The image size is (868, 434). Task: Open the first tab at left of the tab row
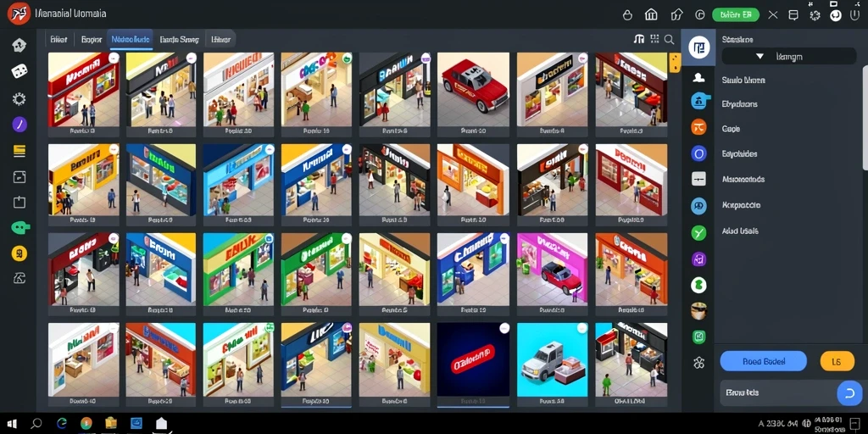click(x=58, y=39)
